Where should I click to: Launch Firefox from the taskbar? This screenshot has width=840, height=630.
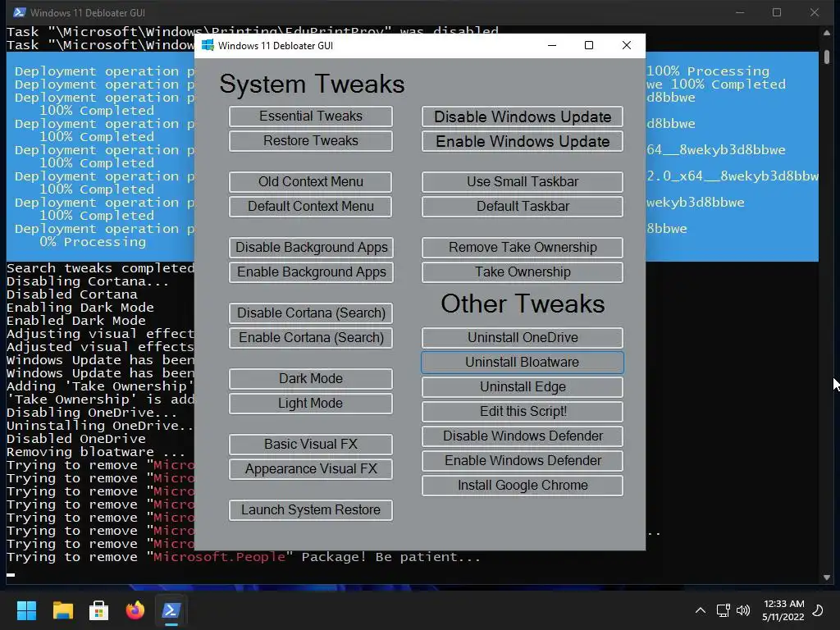135,610
